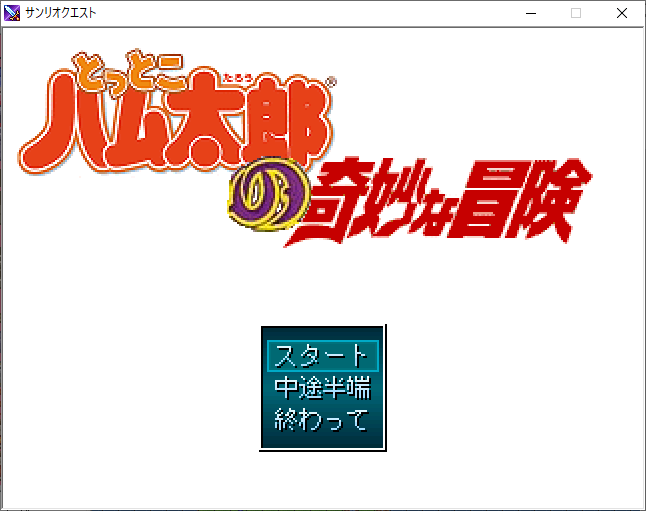
Task: Click the disabled maximize button
Action: point(576,13)
